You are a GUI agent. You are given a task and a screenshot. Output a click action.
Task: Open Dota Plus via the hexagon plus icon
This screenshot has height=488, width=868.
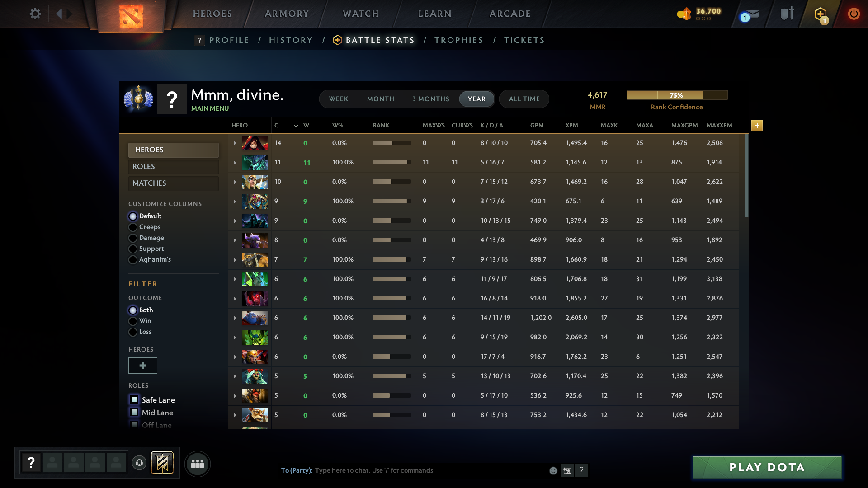(821, 14)
